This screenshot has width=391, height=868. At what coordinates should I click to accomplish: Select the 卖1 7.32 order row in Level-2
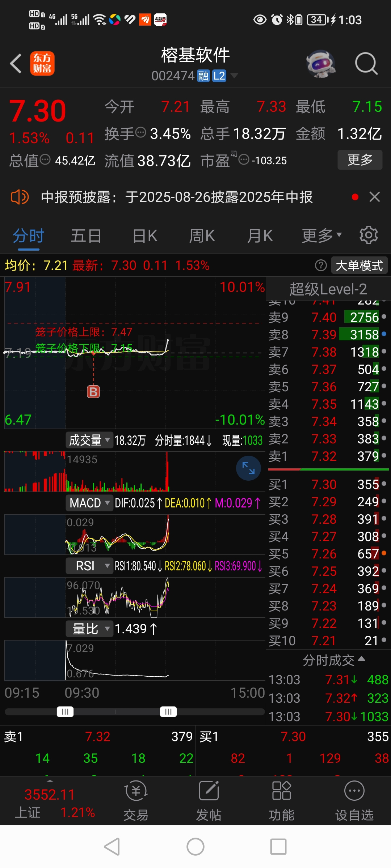tap(328, 456)
